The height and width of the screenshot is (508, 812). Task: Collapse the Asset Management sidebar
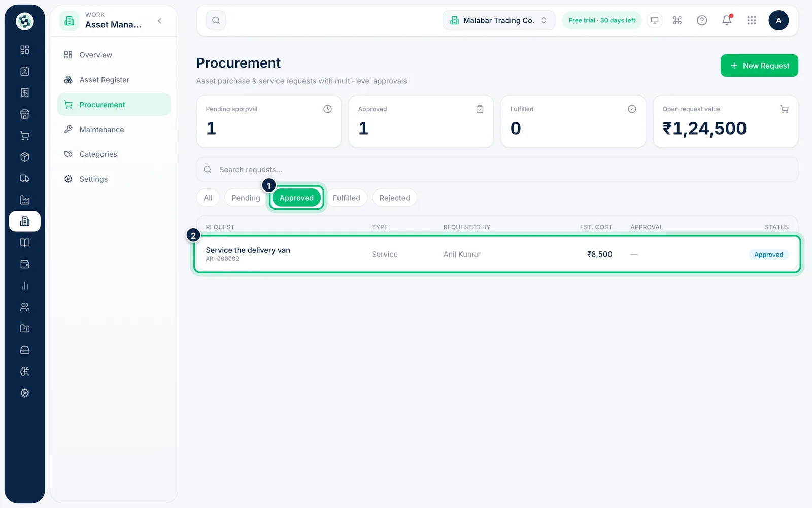click(160, 21)
